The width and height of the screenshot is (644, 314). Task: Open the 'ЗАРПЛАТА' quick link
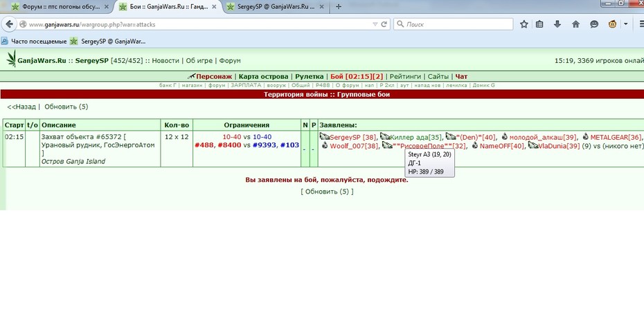246,85
